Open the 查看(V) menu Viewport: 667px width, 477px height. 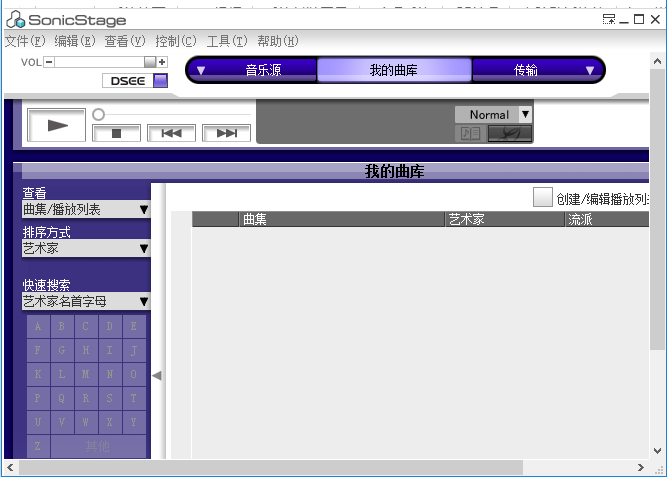point(125,41)
